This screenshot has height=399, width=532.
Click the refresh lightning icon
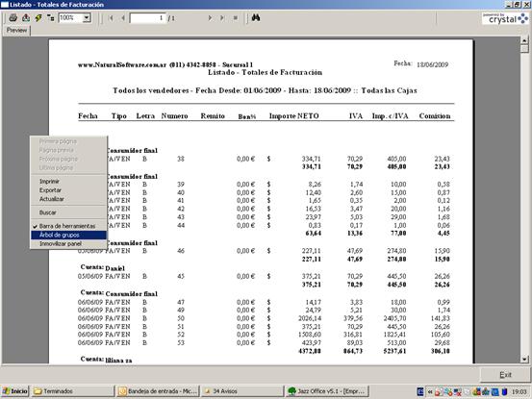pyautogui.click(x=38, y=18)
